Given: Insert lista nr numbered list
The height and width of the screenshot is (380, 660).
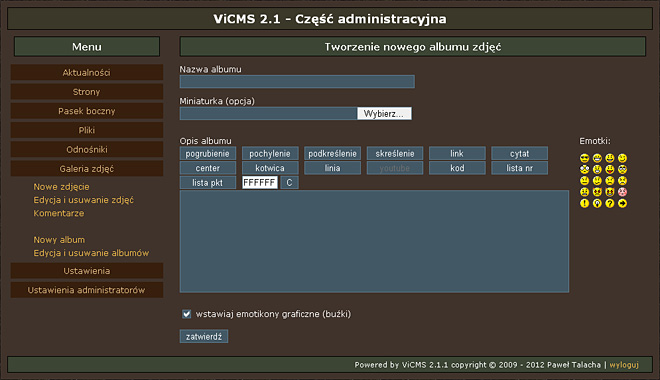Looking at the screenshot, I should point(519,168).
